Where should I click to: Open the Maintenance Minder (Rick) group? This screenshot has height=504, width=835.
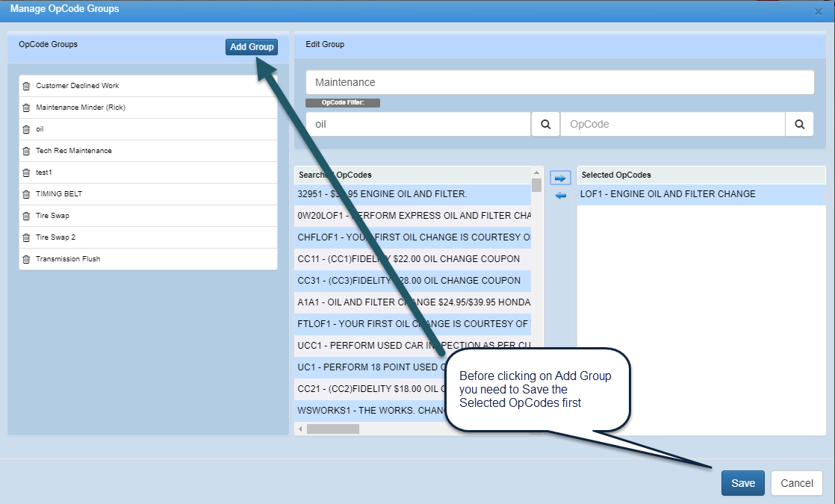(81, 108)
